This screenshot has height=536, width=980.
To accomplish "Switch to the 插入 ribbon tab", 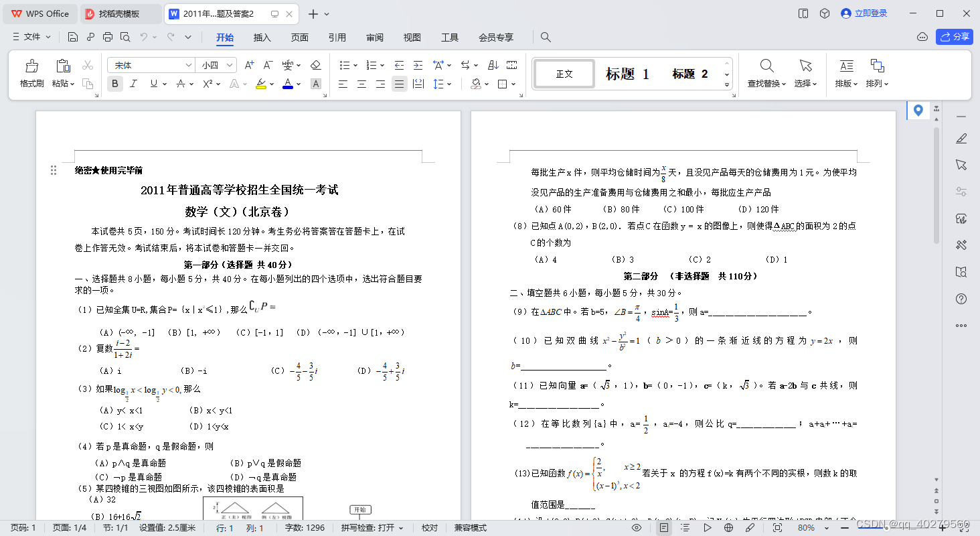I will click(x=262, y=38).
